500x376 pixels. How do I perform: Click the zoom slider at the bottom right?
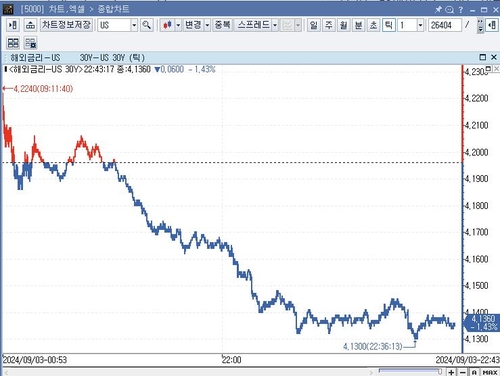tap(411, 371)
